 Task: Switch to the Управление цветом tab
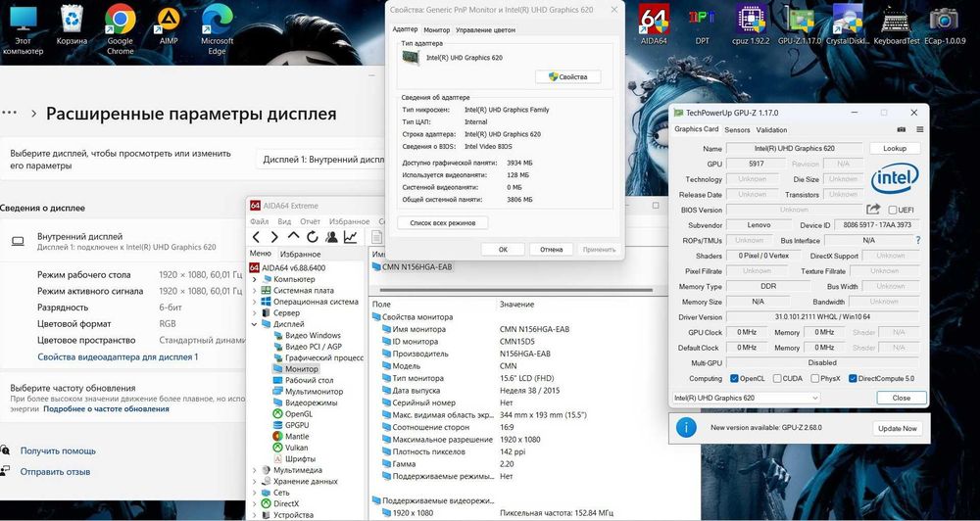[x=486, y=30]
